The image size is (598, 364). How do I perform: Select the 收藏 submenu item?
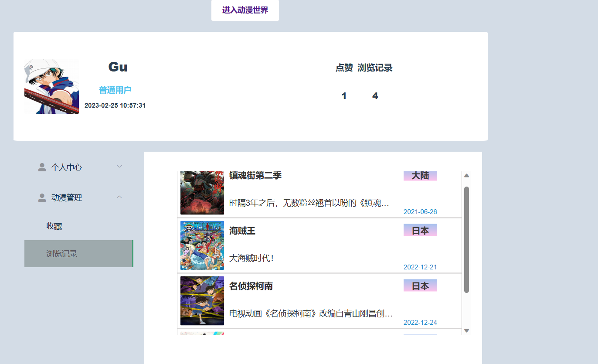pos(79,226)
